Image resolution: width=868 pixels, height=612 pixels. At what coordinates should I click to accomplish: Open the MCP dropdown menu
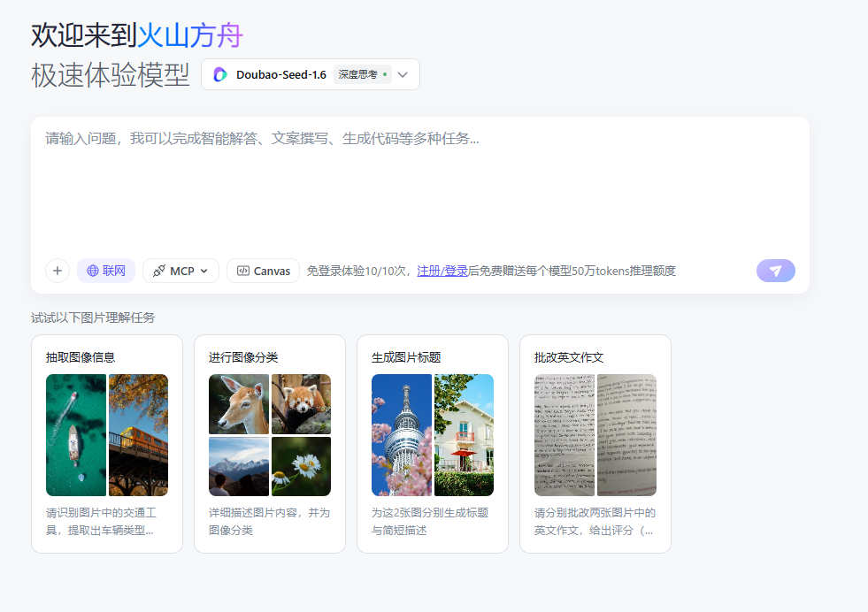pos(181,271)
